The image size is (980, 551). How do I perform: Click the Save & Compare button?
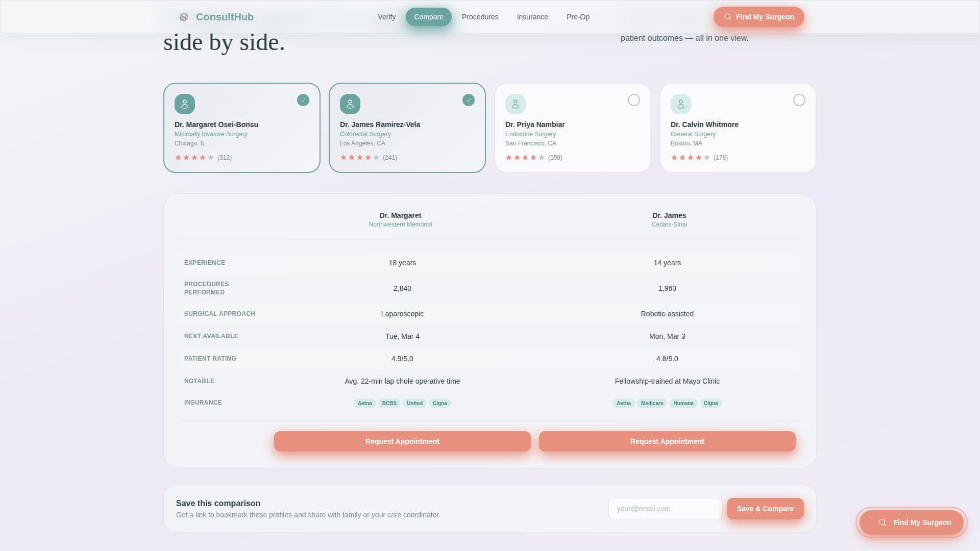coord(765,509)
